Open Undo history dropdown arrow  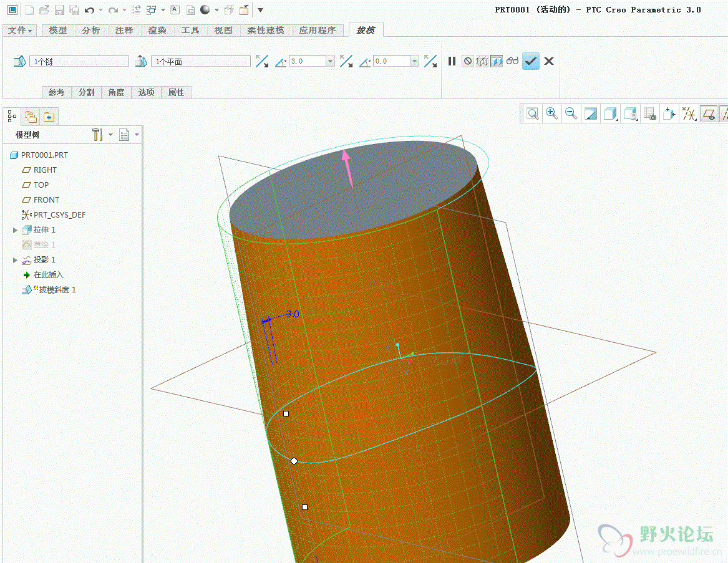100,10
